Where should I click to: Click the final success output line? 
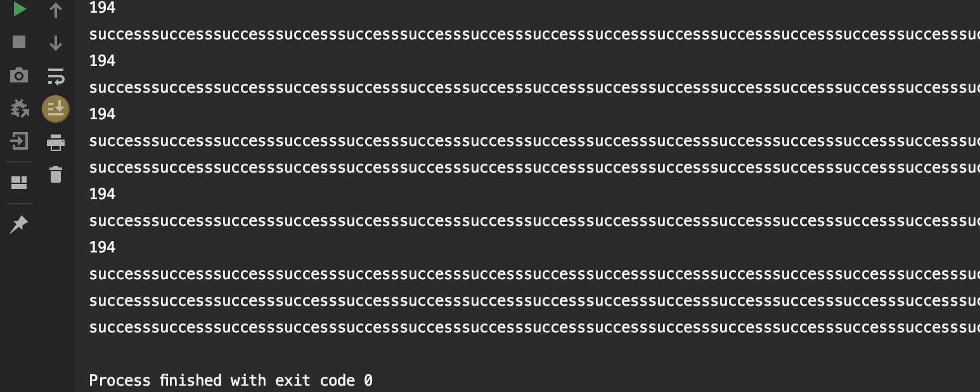[x=534, y=327]
